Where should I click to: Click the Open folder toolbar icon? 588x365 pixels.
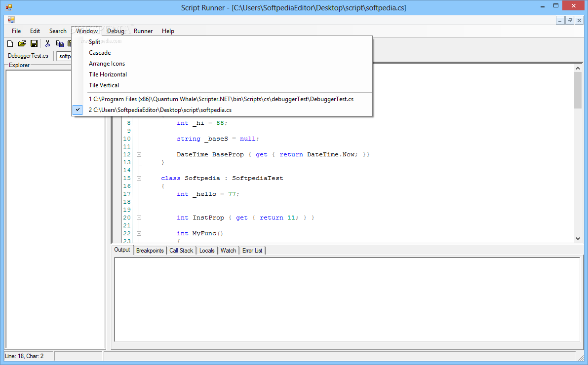[x=22, y=43]
